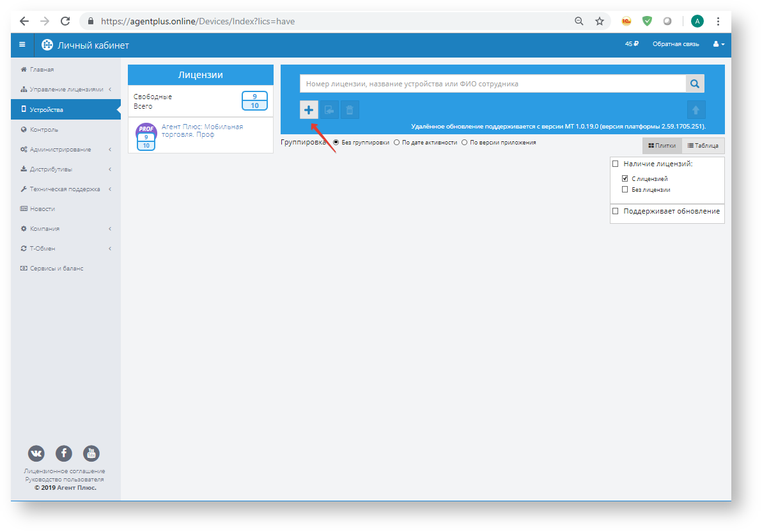
Task: Open the user account menu icon
Action: click(x=719, y=44)
